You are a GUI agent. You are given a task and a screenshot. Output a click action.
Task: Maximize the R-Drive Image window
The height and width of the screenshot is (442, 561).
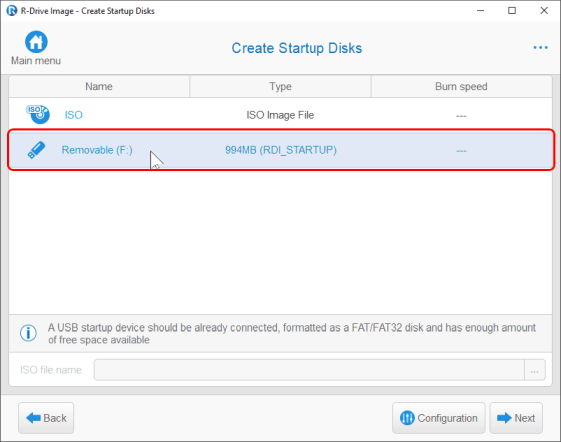[512, 11]
